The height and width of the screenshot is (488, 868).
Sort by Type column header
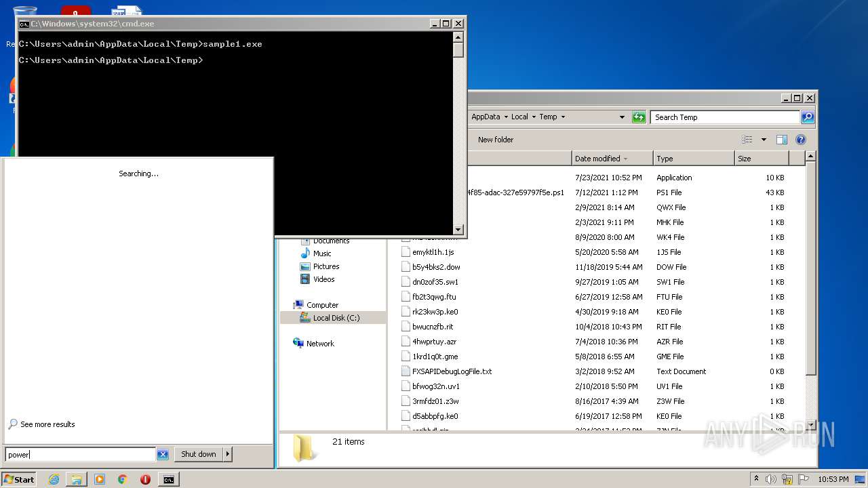[x=694, y=159]
